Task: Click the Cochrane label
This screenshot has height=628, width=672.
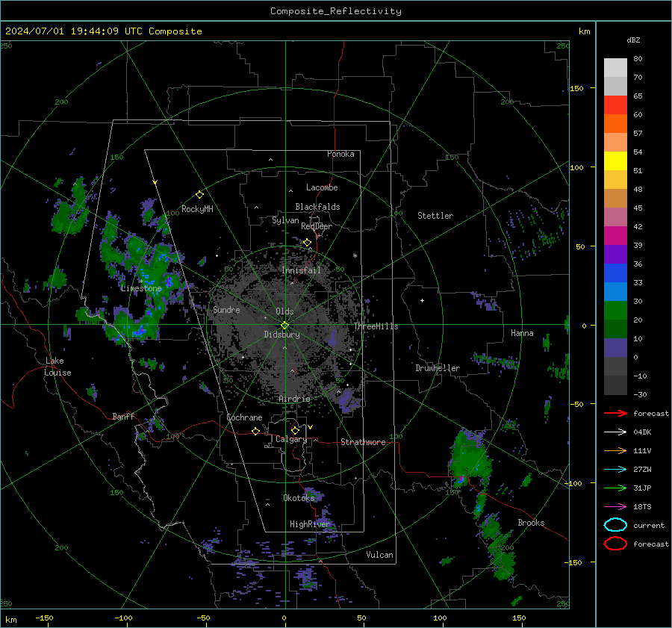Action: coord(244,417)
